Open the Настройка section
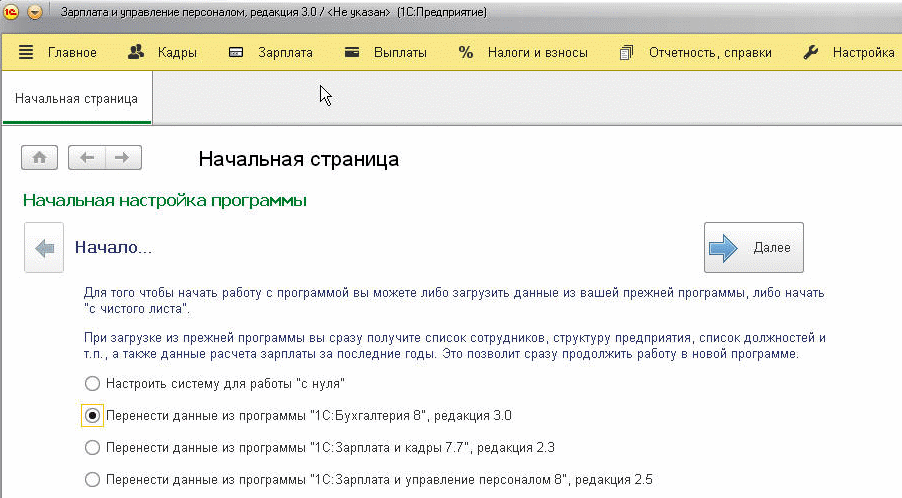Viewport: 902px width, 498px height. pyautogui.click(x=863, y=53)
